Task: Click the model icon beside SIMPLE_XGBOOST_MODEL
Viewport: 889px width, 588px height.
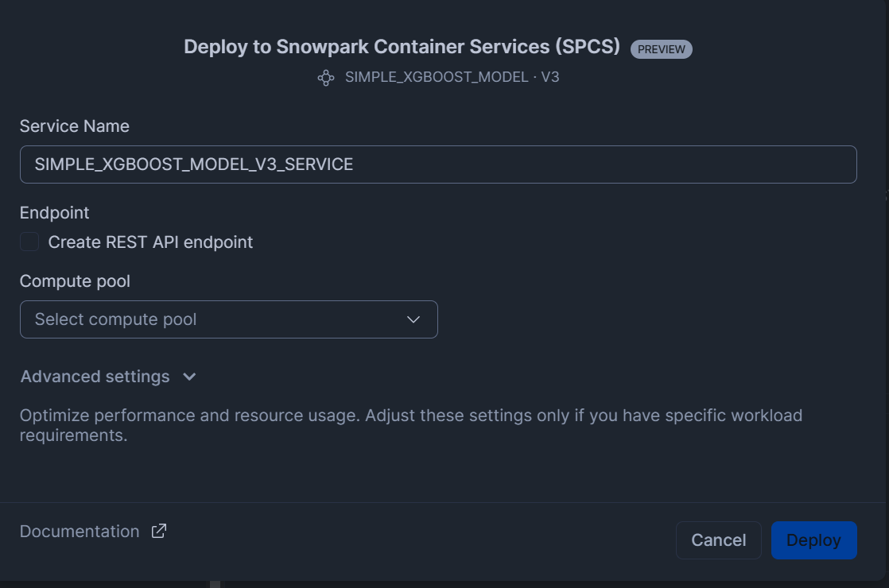Action: point(326,78)
